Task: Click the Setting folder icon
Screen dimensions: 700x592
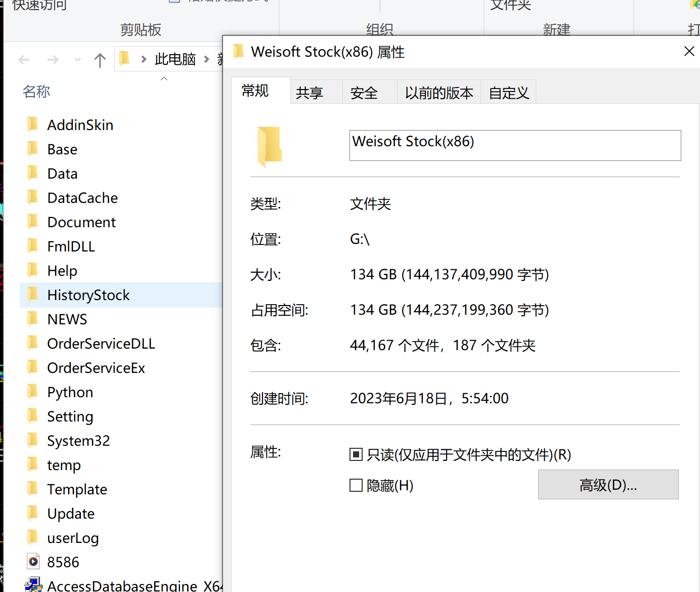Action: coord(32,415)
